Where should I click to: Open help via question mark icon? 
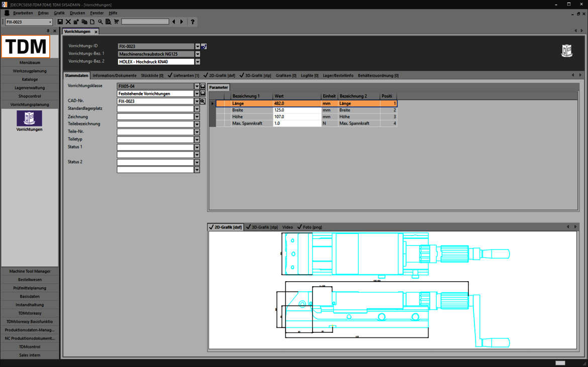192,22
